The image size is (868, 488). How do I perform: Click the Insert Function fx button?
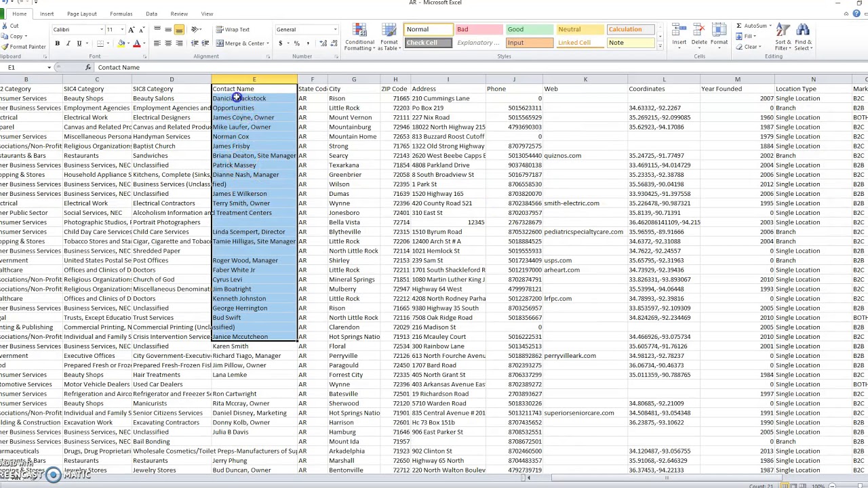tap(88, 68)
